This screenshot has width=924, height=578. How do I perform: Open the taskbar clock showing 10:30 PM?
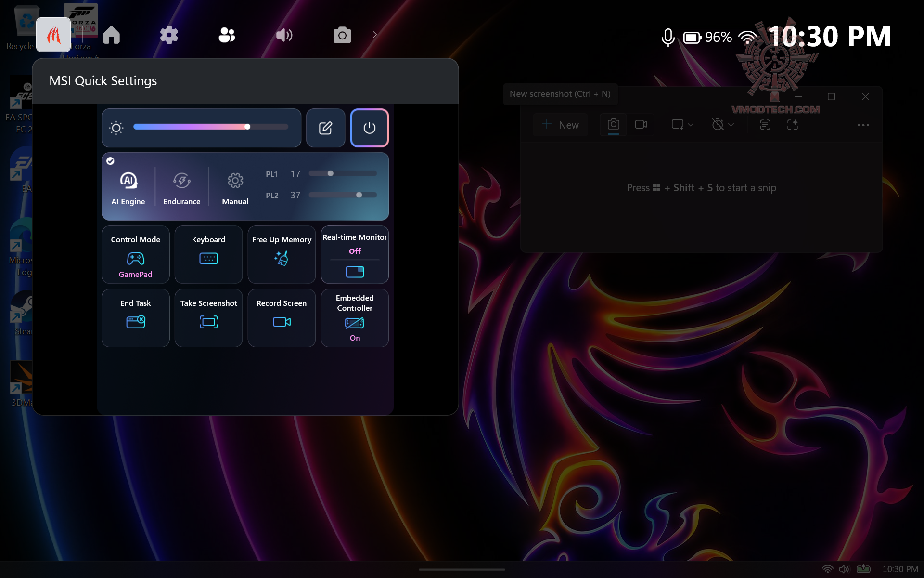[900, 569]
